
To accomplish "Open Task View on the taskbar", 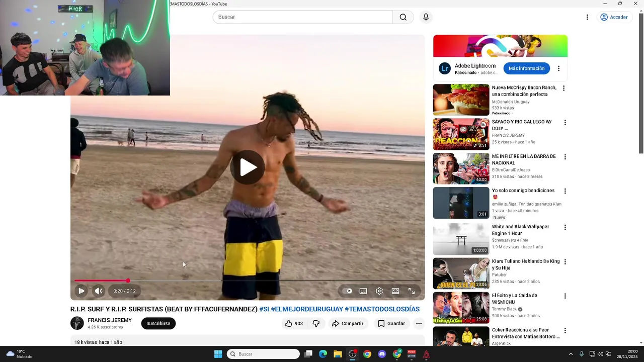I will (x=308, y=354).
